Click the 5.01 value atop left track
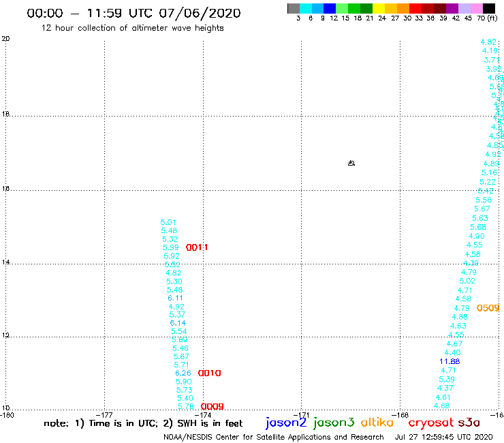The width and height of the screenshot is (504, 443). [168, 222]
